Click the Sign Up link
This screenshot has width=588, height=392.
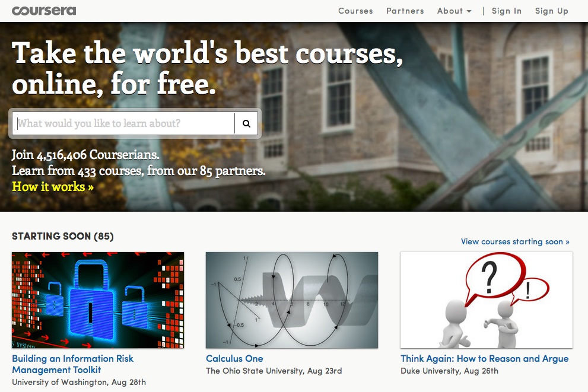[551, 11]
